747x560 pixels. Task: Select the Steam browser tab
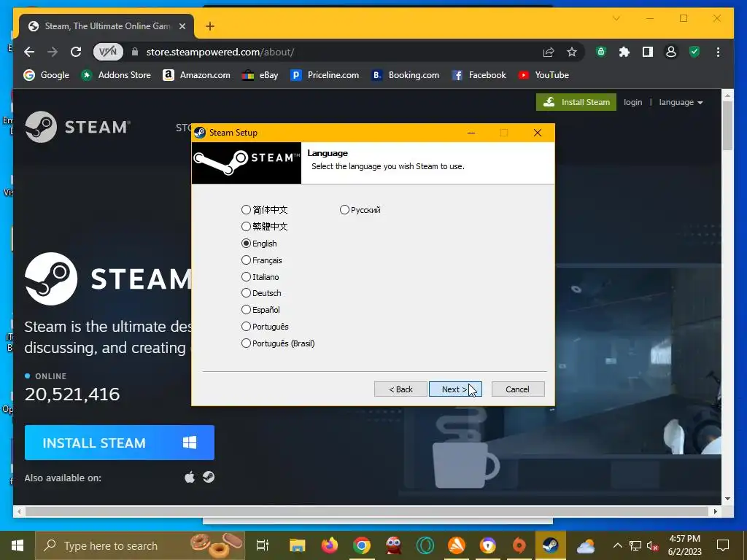[107, 26]
